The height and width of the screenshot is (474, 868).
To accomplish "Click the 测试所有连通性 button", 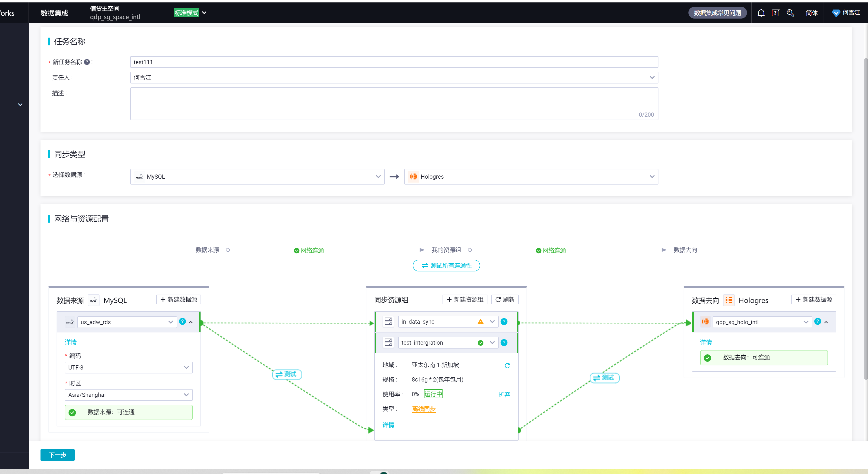I will click(446, 265).
